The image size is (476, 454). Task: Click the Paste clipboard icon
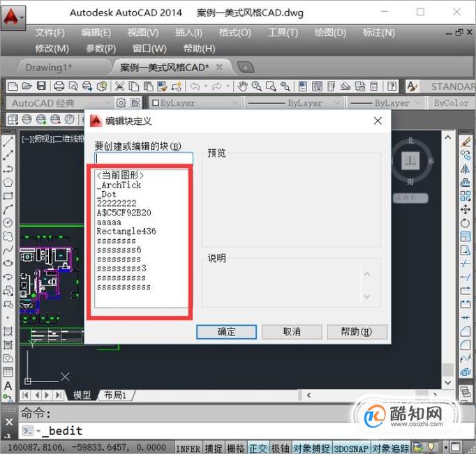pos(148,86)
